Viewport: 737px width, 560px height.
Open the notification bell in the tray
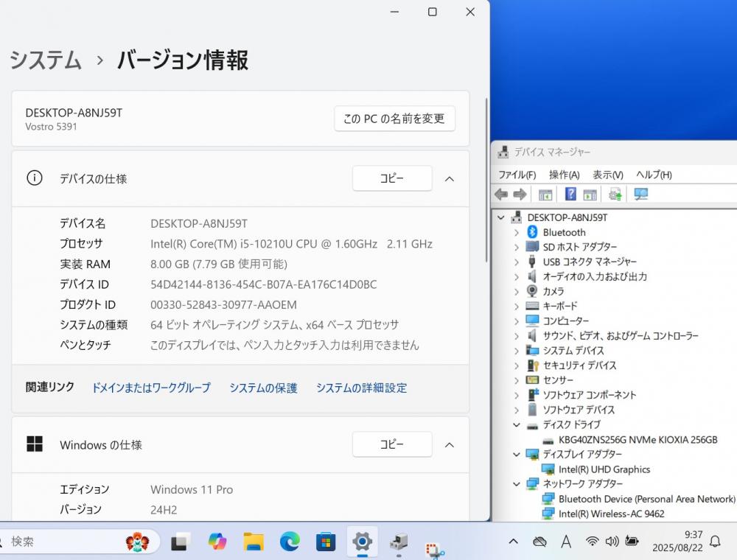pos(715,542)
